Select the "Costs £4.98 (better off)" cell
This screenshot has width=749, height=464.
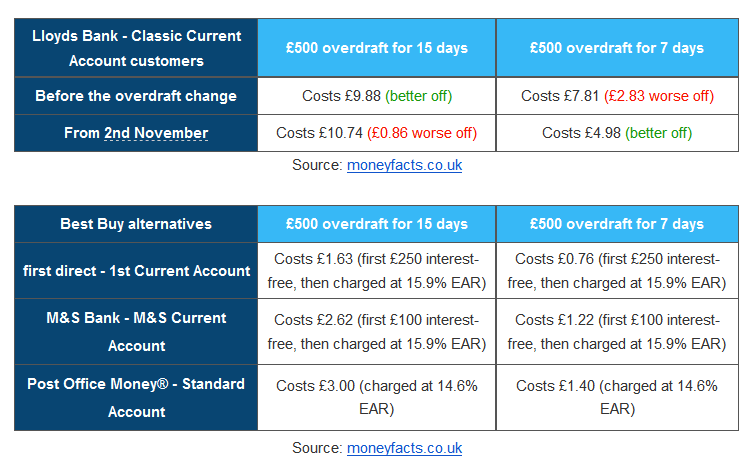click(617, 133)
